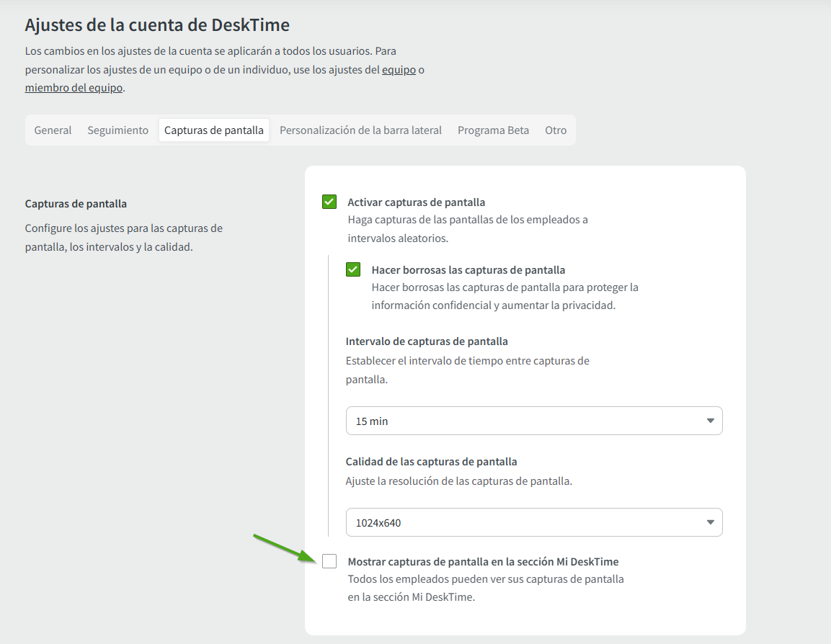
Task: Click the left "Capturas de pantalla" section heading
Action: coord(76,204)
